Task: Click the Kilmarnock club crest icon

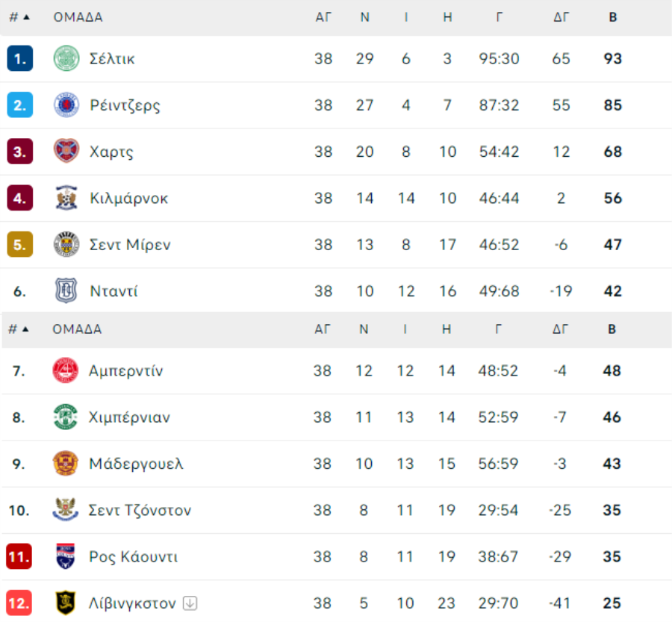Action: pos(66,198)
